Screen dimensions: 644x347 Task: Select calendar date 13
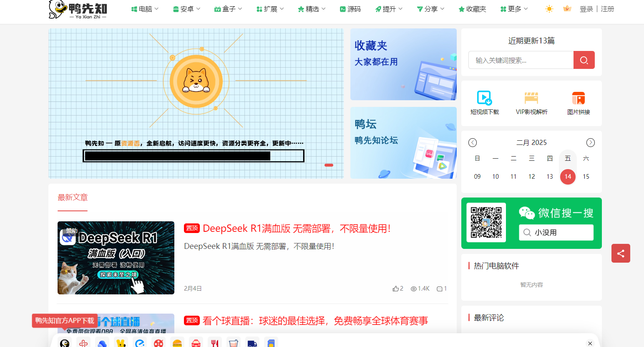coord(550,177)
